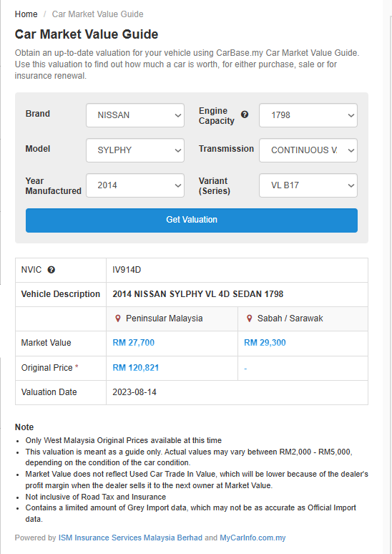Click the Variant (Series) field label
392x554 pixels.
pos(215,186)
